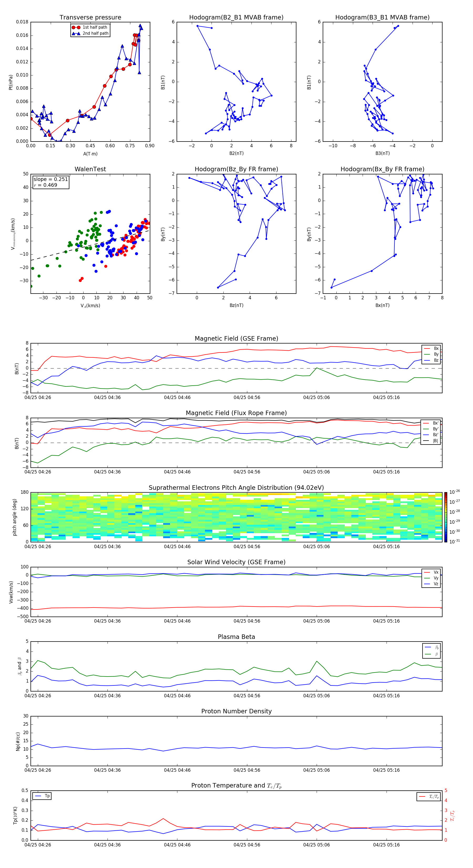Select '2nd half path' legend entry
This screenshot has width=473, height=868.
click(90, 33)
